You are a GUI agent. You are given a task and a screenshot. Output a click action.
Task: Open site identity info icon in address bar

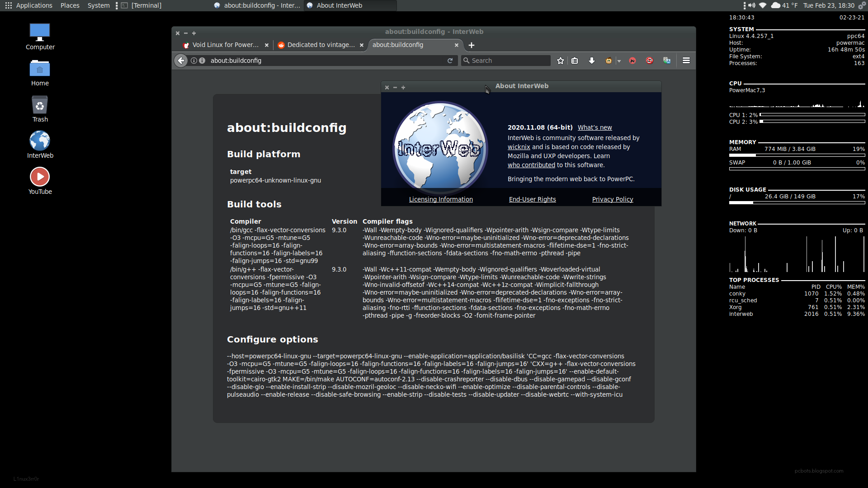[x=194, y=61]
